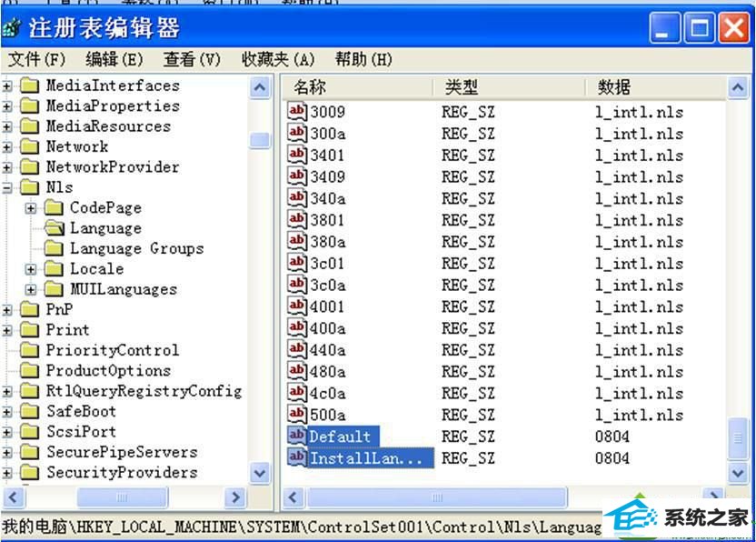The width and height of the screenshot is (756, 542).
Task: Expand the MediaInterfaces tree node
Action: (6, 86)
